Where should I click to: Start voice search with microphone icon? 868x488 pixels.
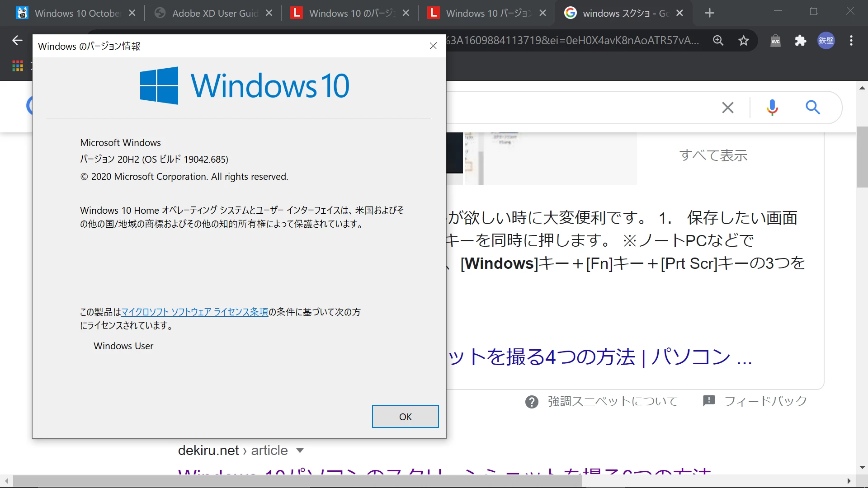[x=772, y=108]
